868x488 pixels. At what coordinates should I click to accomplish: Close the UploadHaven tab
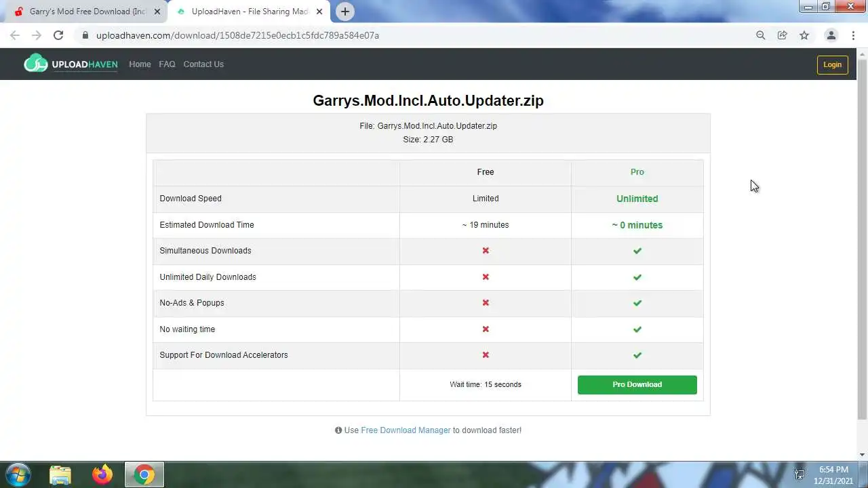click(x=319, y=12)
